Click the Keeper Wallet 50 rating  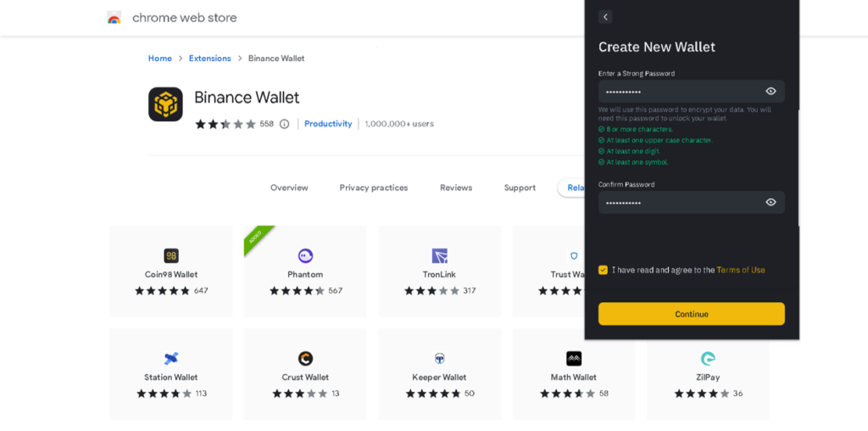(440, 394)
